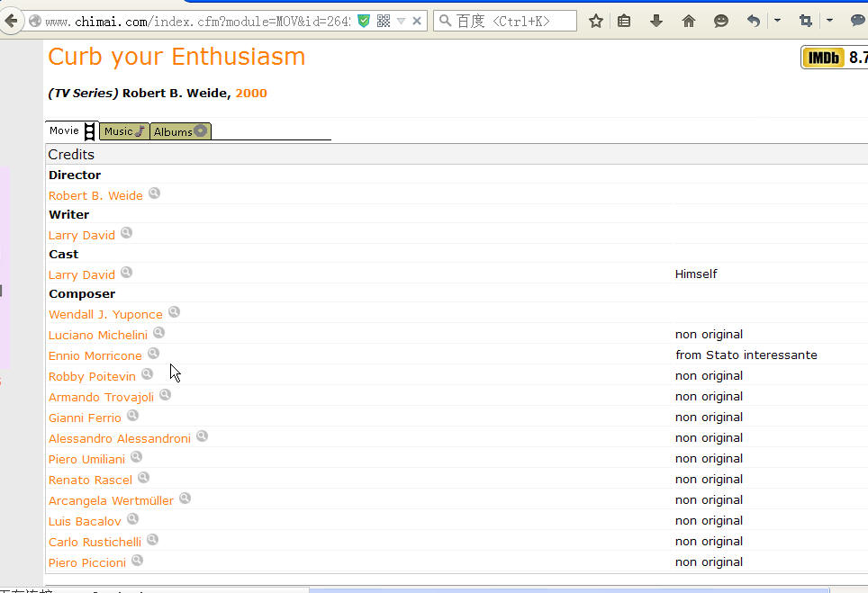Open the Piero Umiliani link

(87, 460)
